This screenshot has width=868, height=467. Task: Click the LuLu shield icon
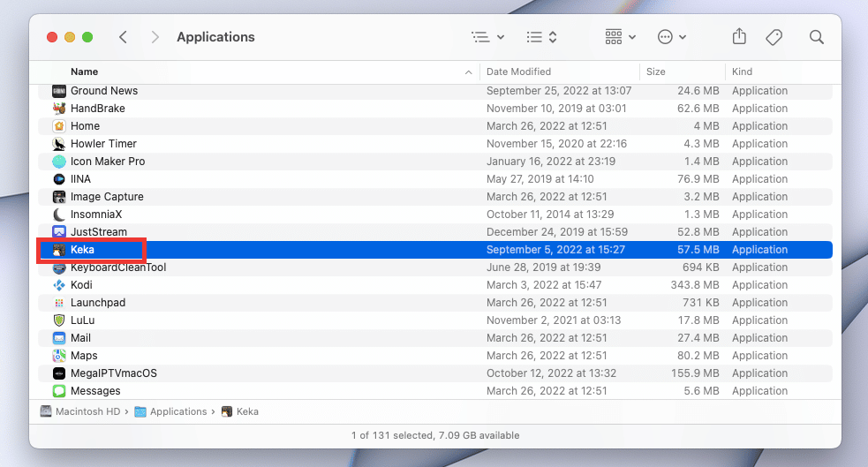[59, 320]
